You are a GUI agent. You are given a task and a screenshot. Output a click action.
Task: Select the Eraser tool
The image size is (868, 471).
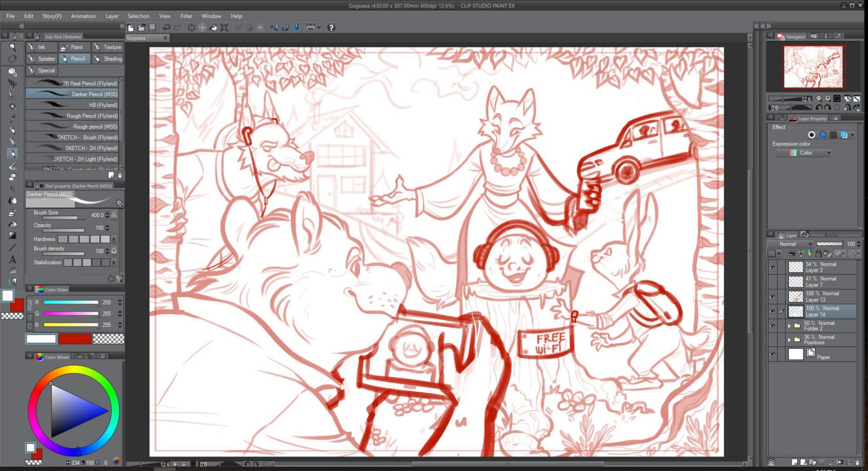coord(12,177)
